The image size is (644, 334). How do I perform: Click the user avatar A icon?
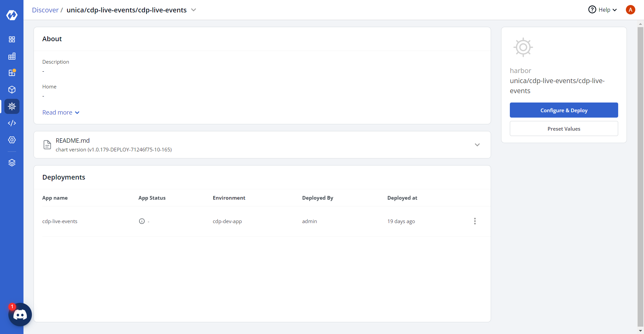(x=630, y=10)
